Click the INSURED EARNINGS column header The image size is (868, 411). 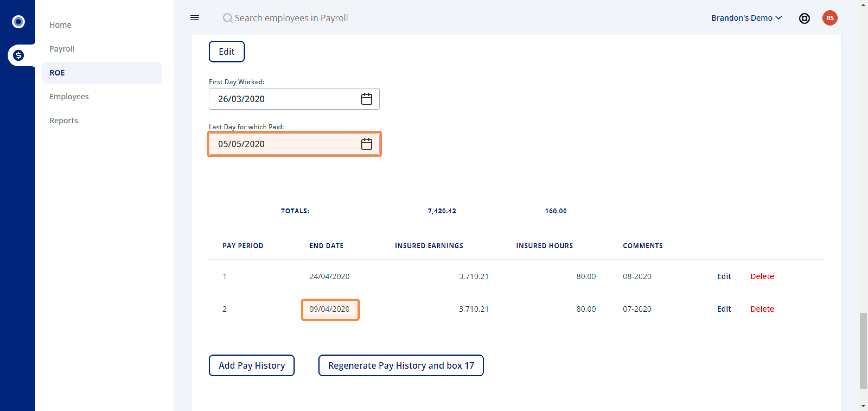(429, 246)
